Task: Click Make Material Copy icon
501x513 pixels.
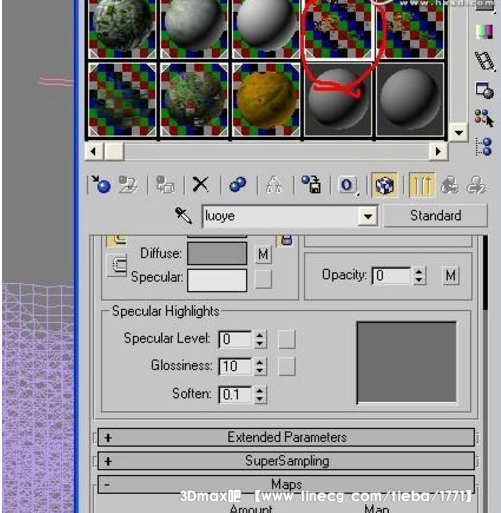Action: pos(238,184)
